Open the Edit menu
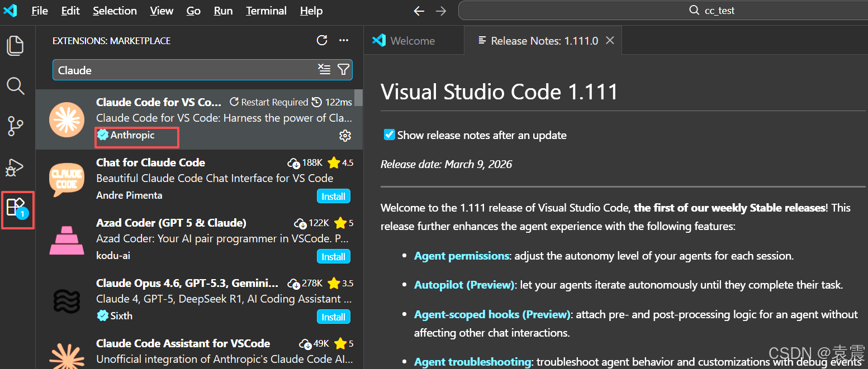Image resolution: width=868 pixels, height=369 pixels. coord(70,11)
